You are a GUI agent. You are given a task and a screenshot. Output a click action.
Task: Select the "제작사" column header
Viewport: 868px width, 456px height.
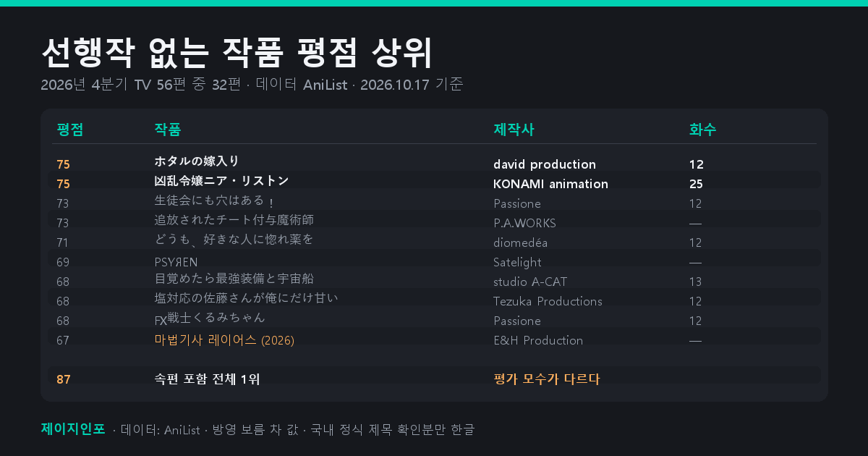514,130
